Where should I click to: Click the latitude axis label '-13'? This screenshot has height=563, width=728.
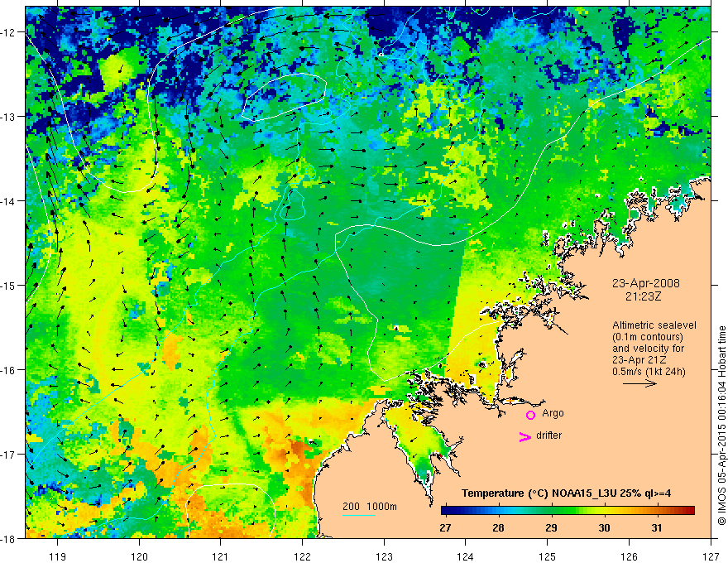click(x=9, y=117)
